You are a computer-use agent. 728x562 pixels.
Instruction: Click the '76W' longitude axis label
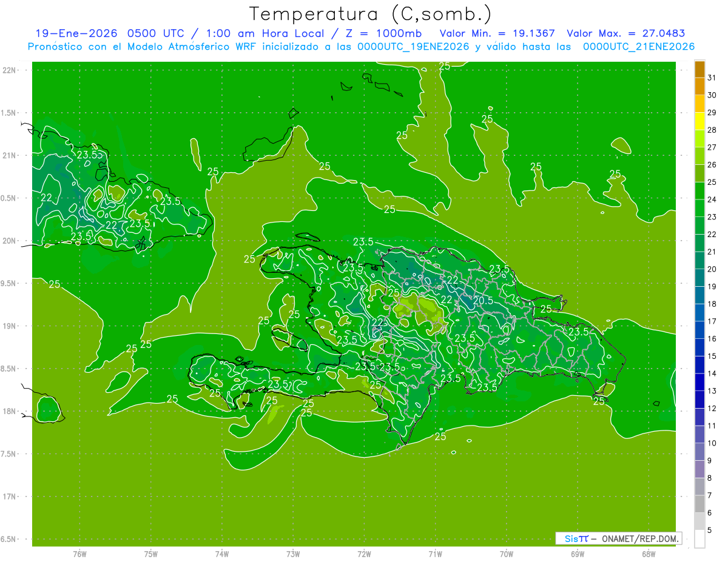(79, 554)
